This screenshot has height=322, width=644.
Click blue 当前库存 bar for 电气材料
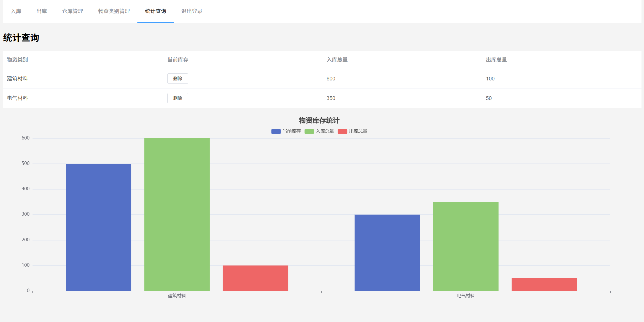click(387, 252)
